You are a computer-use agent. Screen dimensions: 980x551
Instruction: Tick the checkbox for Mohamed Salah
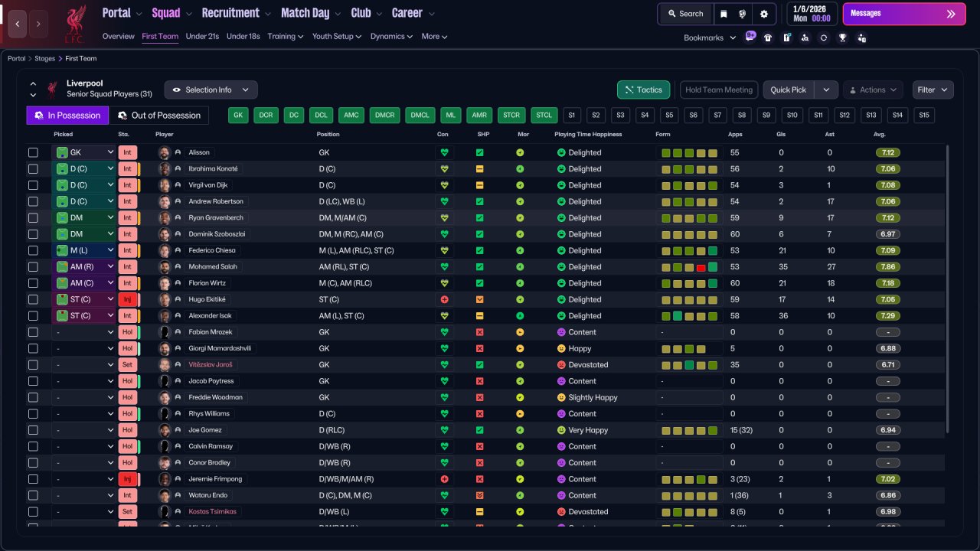click(33, 267)
